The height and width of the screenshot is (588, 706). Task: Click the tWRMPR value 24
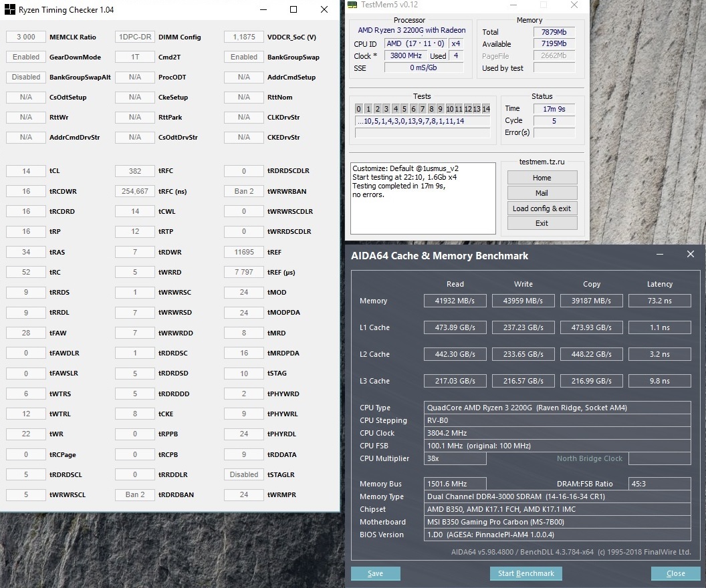[244, 494]
